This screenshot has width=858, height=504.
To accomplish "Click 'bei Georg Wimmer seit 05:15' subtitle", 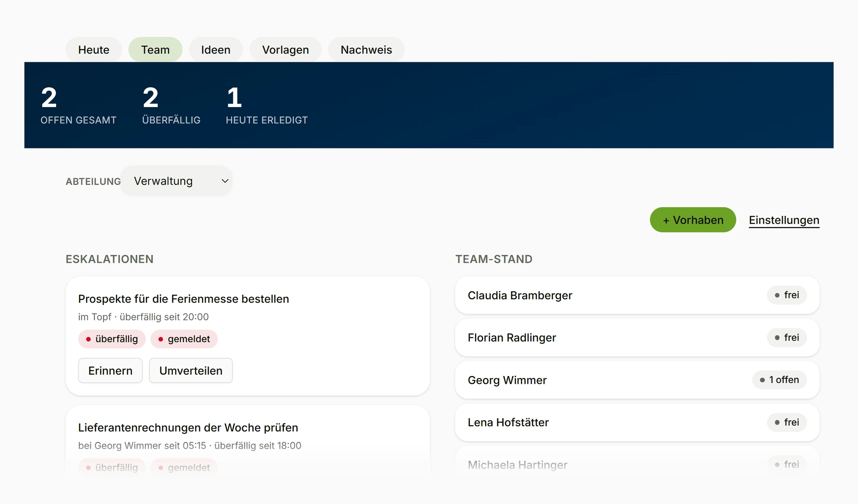I will coord(142,446).
